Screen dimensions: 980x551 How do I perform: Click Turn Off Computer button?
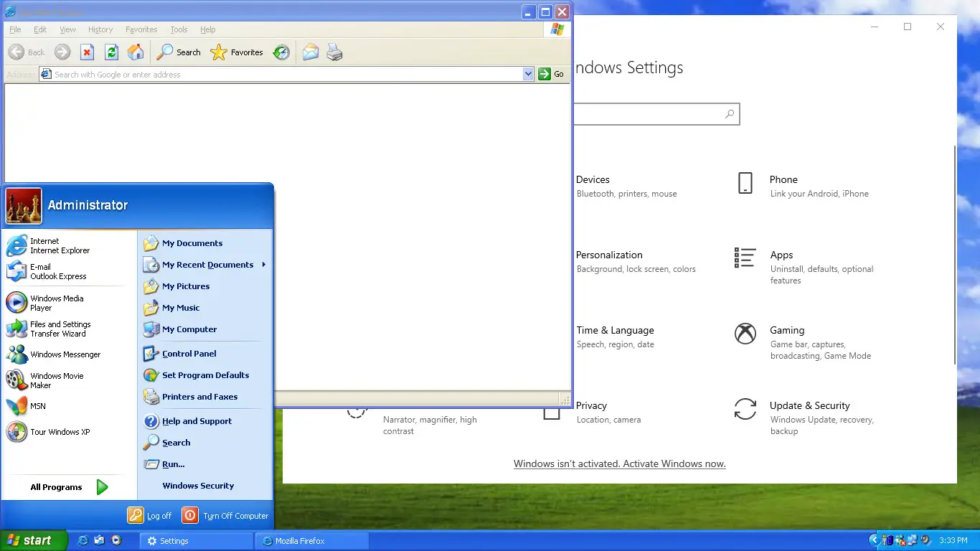(225, 515)
